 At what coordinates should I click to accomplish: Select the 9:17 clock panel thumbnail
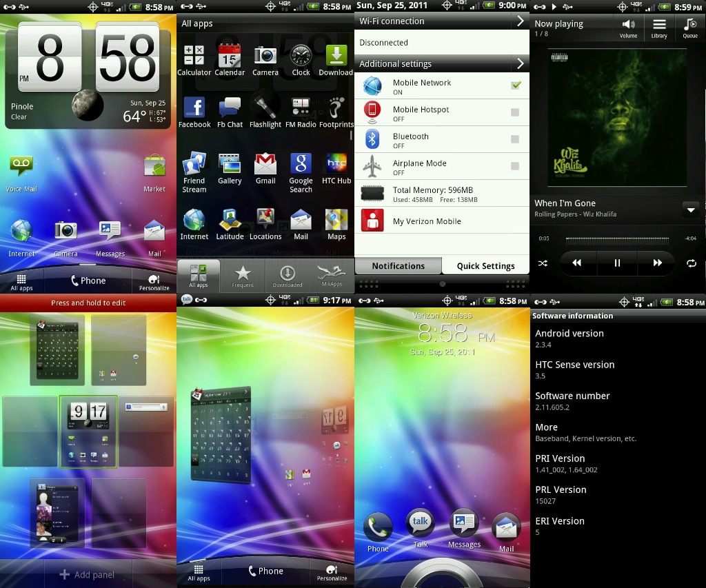coord(88,432)
